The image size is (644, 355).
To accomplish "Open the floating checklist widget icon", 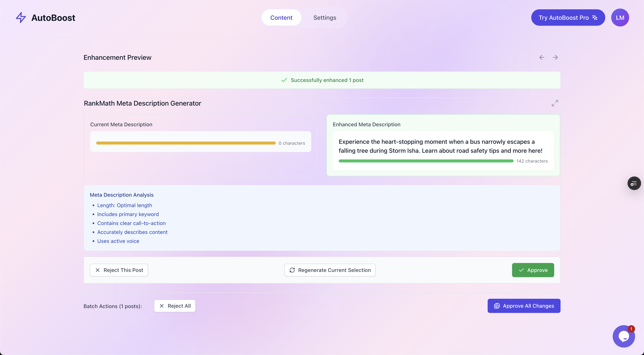I will (x=634, y=184).
